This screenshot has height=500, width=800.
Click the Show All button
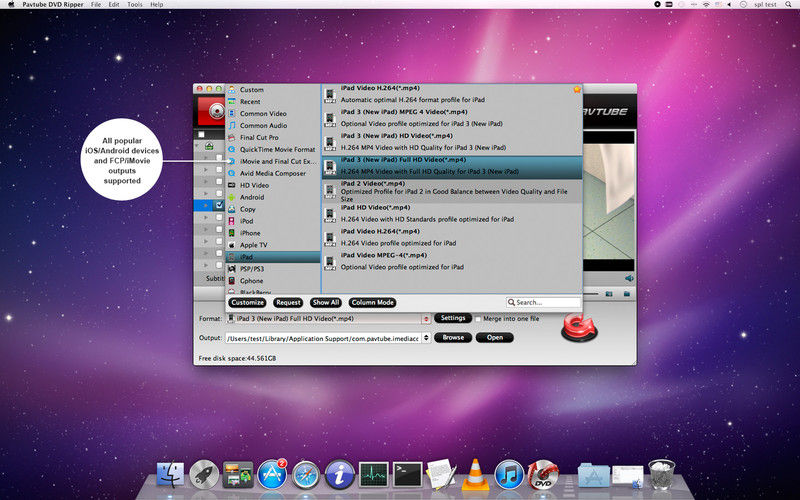pos(326,303)
